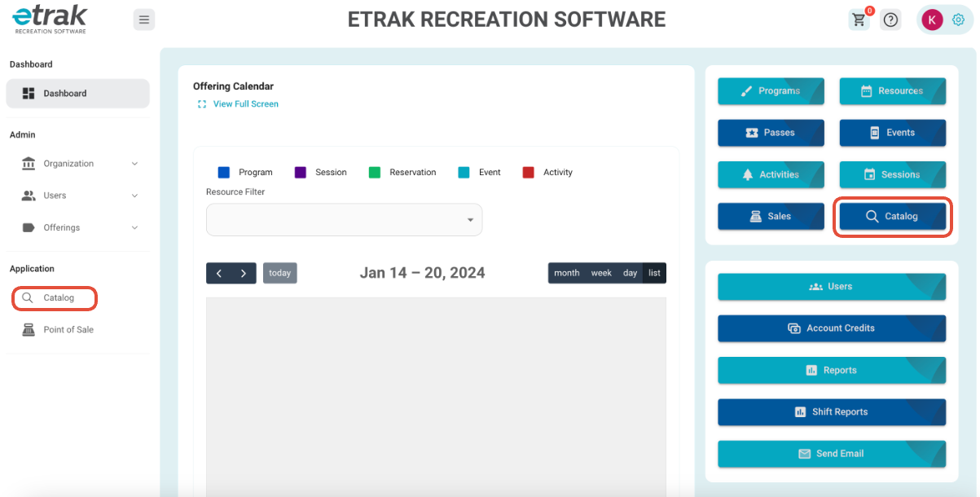
Task: Click the Dashboard grid icon in sidebar
Action: (x=29, y=93)
